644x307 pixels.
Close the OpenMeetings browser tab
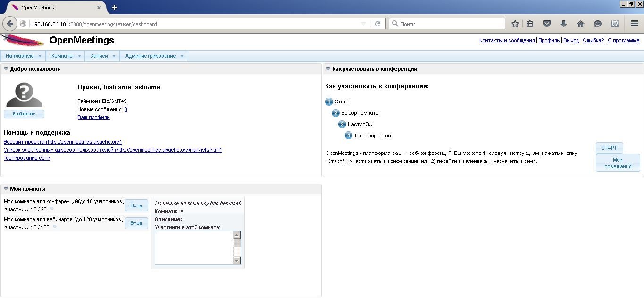[x=99, y=8]
